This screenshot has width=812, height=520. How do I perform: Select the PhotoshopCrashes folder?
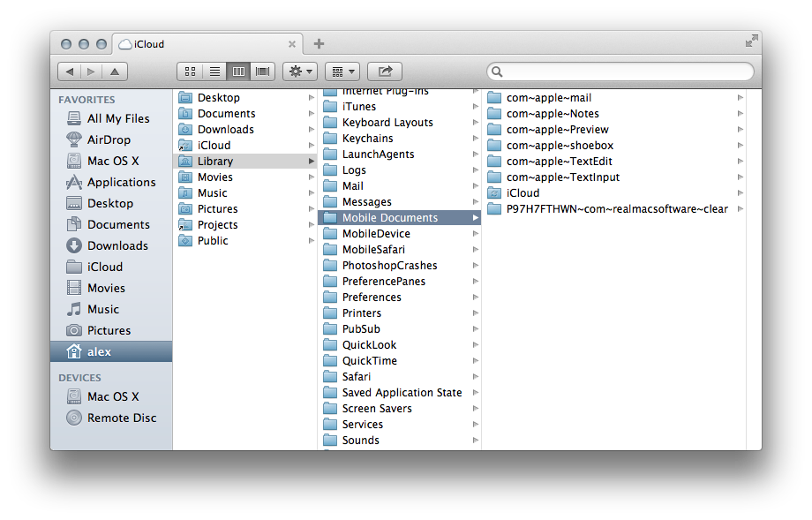pos(399,266)
